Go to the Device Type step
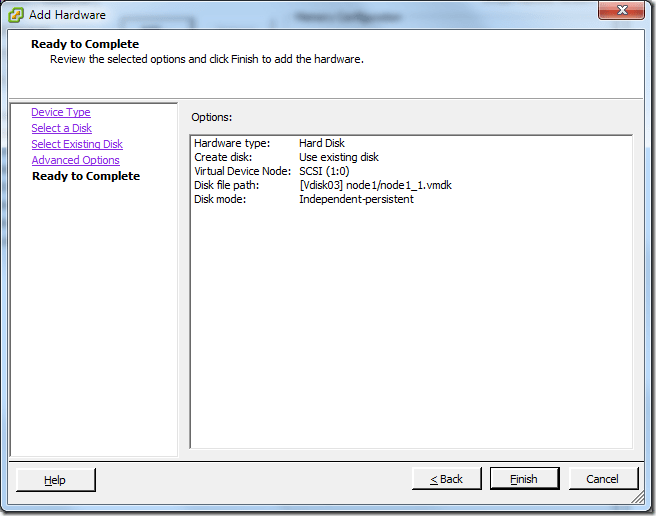The image size is (656, 516). click(61, 112)
